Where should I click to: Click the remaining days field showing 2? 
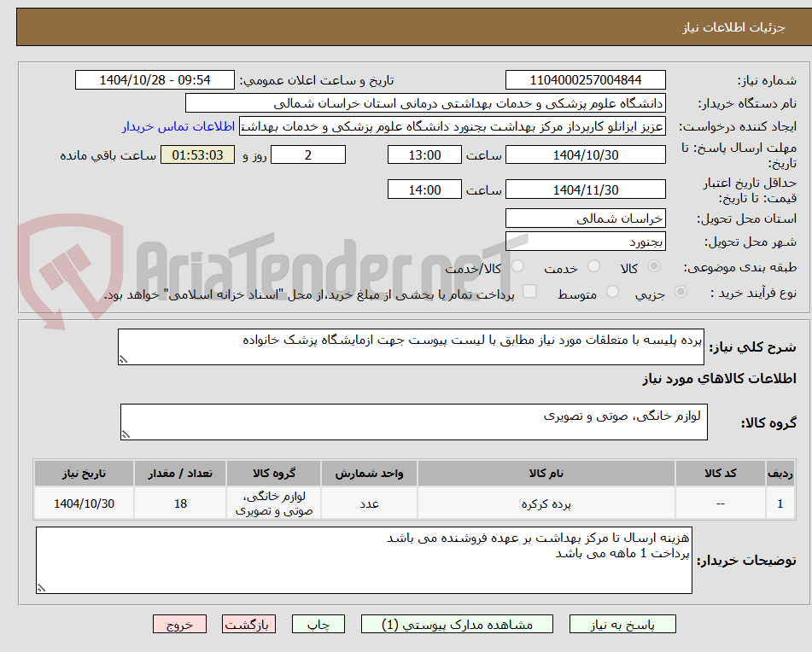pyautogui.click(x=308, y=154)
